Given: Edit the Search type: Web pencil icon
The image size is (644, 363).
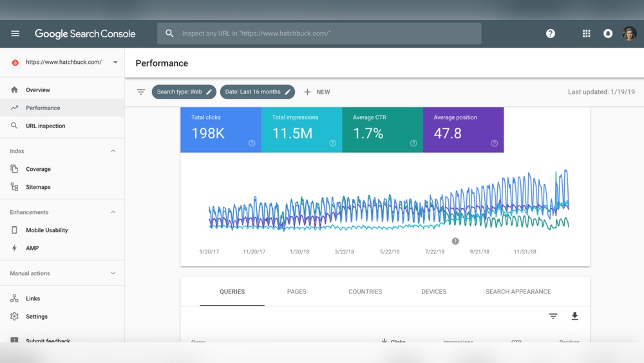Looking at the screenshot, I should tap(209, 92).
